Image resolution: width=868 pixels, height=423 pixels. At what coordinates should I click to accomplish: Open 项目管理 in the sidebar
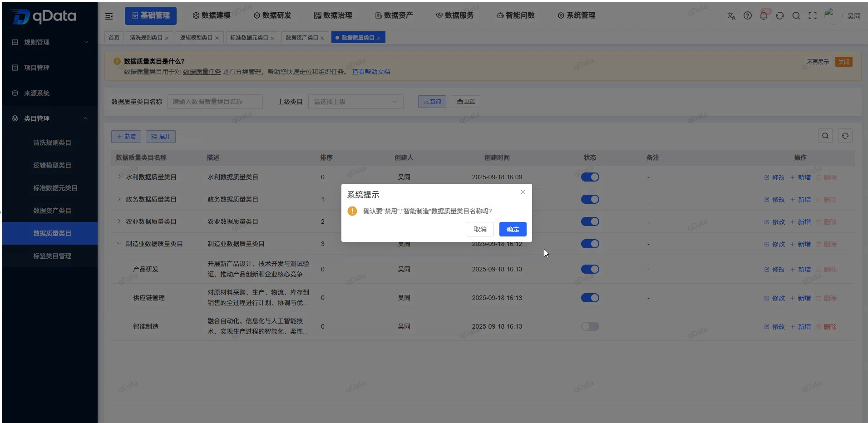pos(50,68)
